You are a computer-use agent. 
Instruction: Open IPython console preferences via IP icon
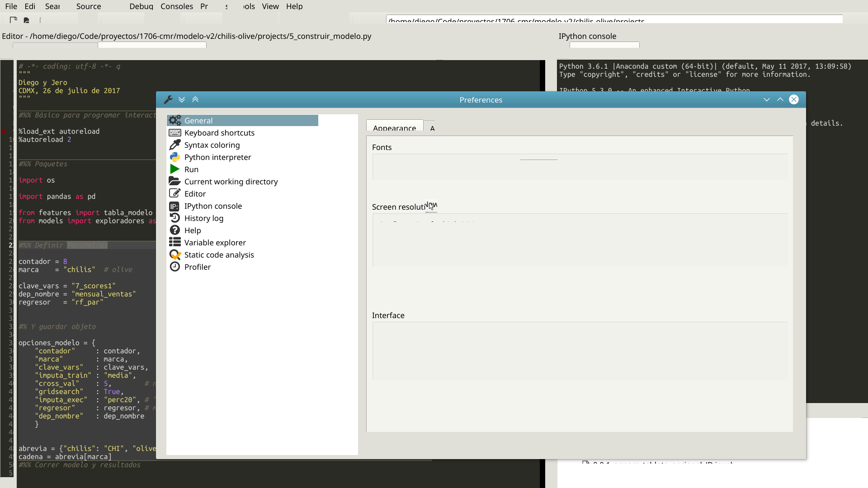pyautogui.click(x=175, y=206)
